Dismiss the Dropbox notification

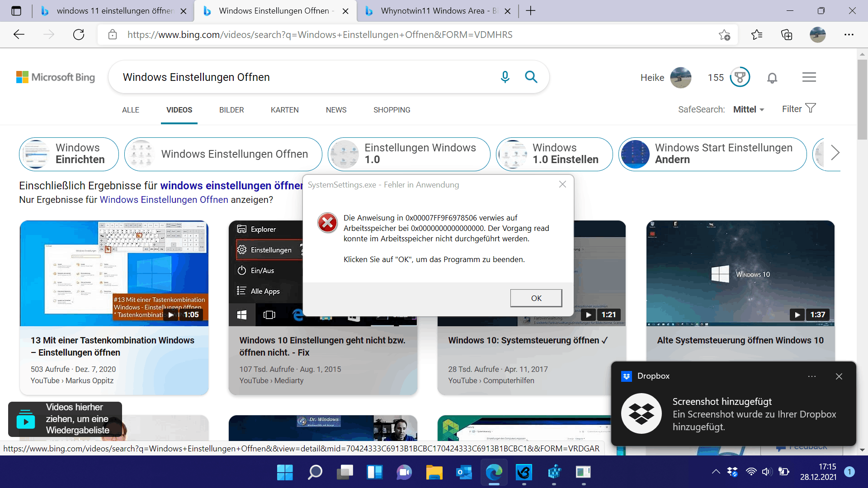click(839, 376)
